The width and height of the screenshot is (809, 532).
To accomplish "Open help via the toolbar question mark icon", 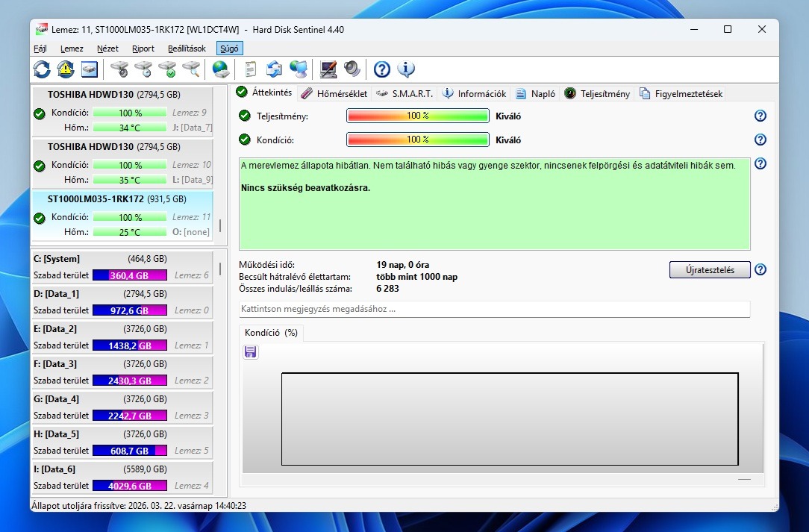I will pyautogui.click(x=382, y=69).
